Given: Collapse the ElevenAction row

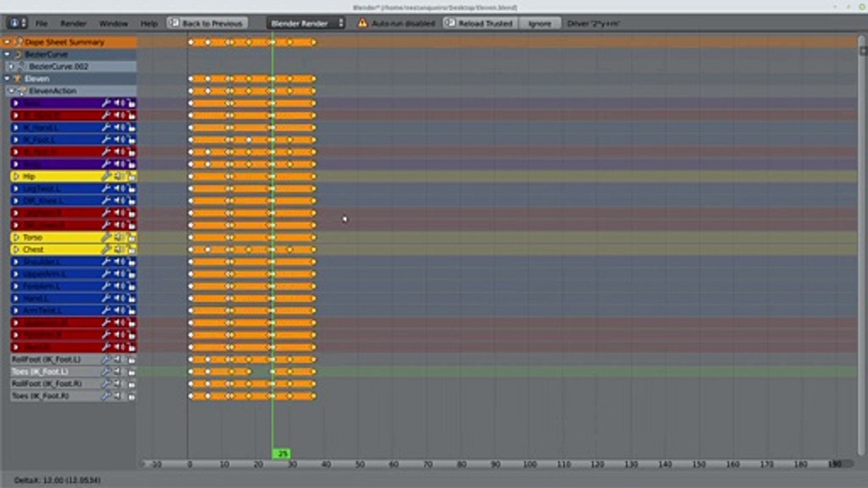Looking at the screenshot, I should pyautogui.click(x=12, y=91).
